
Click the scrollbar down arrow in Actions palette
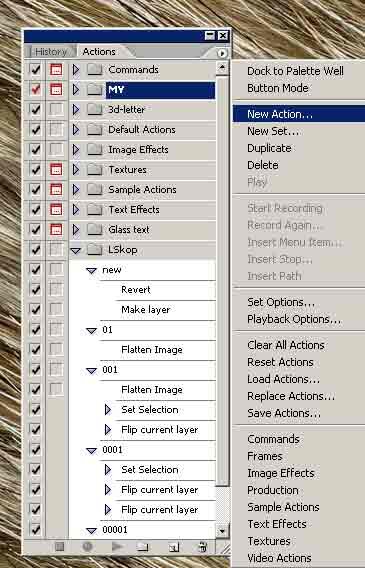pyautogui.click(x=222, y=531)
